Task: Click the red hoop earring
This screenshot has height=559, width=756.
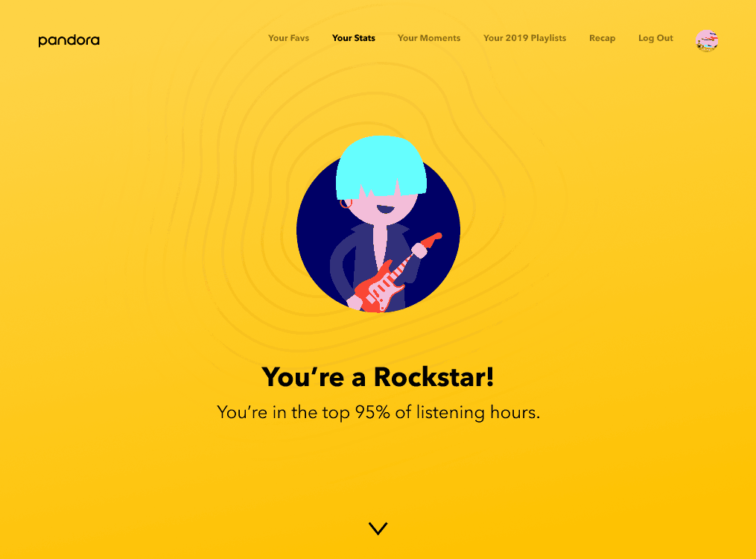Action: tap(346, 203)
